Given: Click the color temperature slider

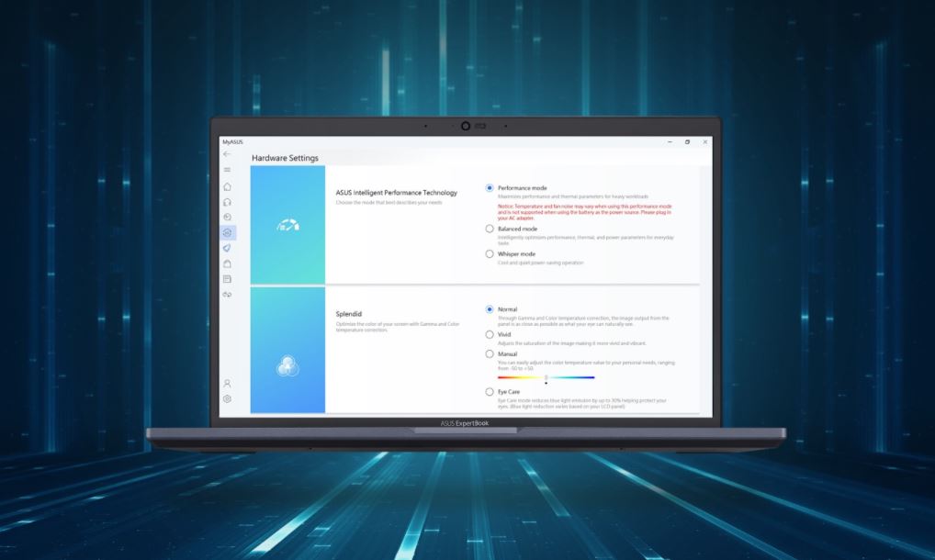Looking at the screenshot, I should pyautogui.click(x=546, y=377).
